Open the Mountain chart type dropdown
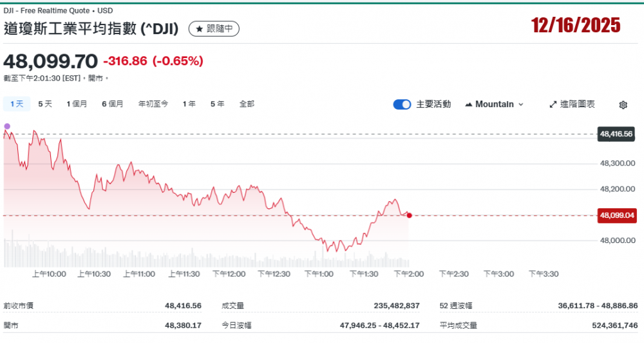This screenshot has height=343, width=644. (494, 104)
